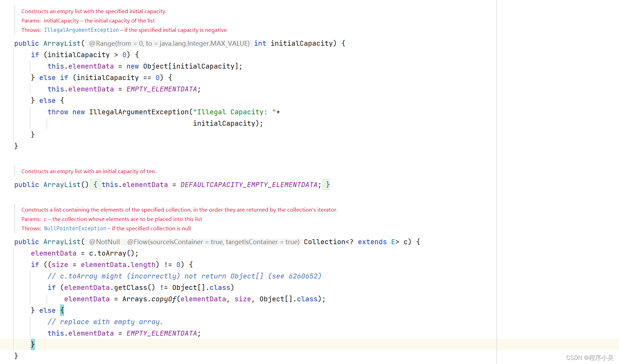619x364 pixels.
Task: Click the comment mentioning bug 6260652
Action: coord(185,276)
